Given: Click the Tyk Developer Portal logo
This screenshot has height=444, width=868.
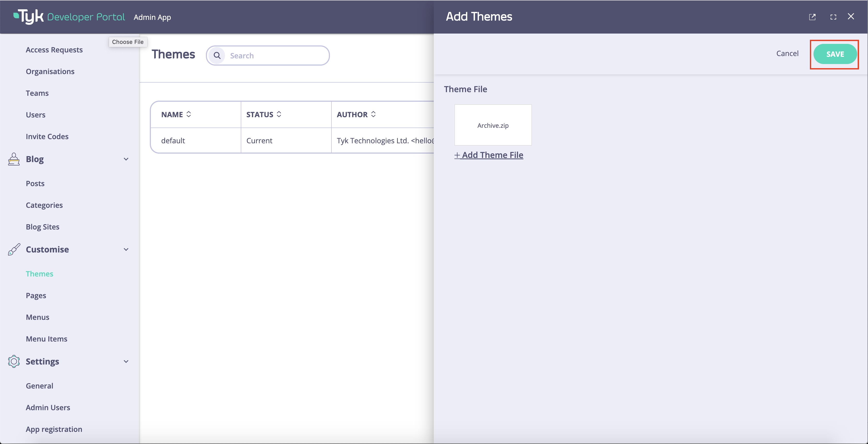Looking at the screenshot, I should click(x=69, y=17).
